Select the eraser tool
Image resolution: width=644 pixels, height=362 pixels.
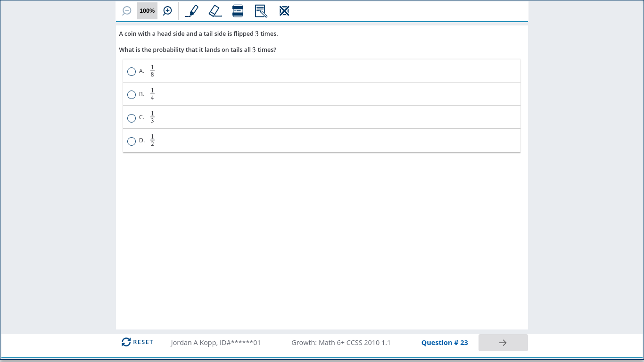click(x=215, y=10)
